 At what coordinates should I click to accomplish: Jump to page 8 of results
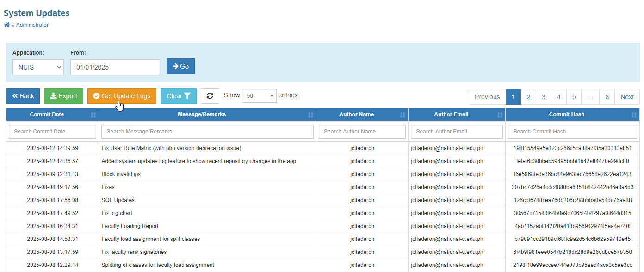click(x=607, y=97)
